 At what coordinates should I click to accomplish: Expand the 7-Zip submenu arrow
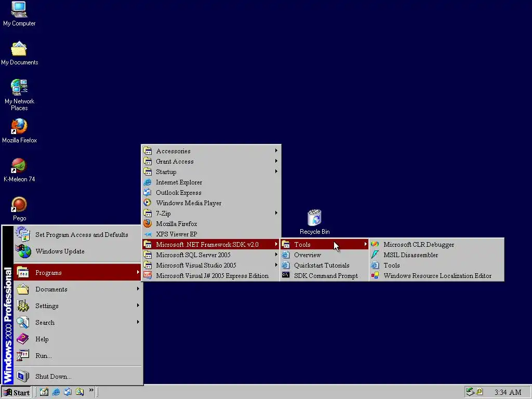[x=276, y=213]
